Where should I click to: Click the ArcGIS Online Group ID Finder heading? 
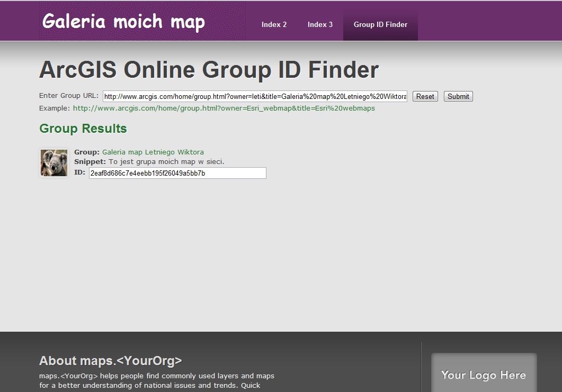[209, 69]
